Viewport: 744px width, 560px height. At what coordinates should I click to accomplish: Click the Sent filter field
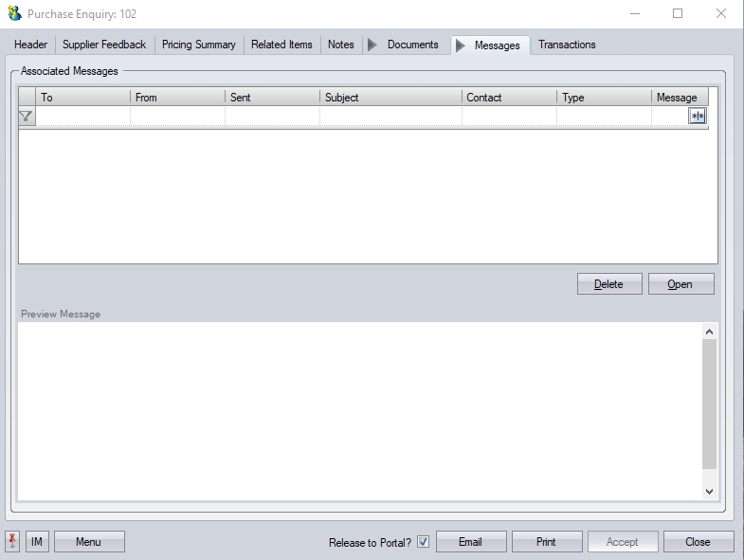[272, 117]
